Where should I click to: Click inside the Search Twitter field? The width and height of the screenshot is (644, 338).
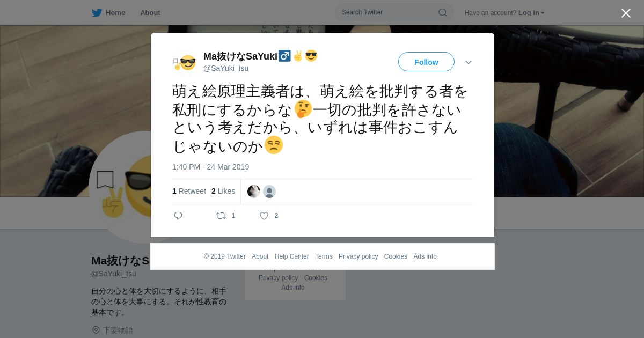(x=394, y=12)
